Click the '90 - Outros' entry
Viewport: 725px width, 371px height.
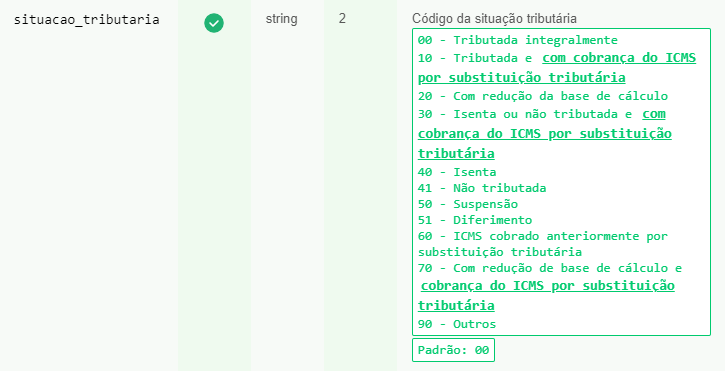tap(457, 324)
